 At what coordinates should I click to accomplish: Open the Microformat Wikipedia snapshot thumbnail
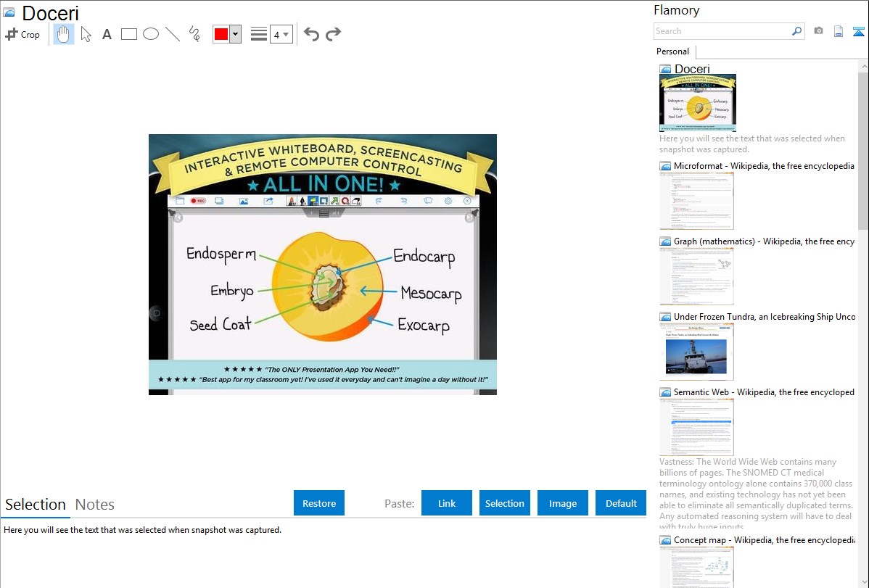(x=696, y=201)
